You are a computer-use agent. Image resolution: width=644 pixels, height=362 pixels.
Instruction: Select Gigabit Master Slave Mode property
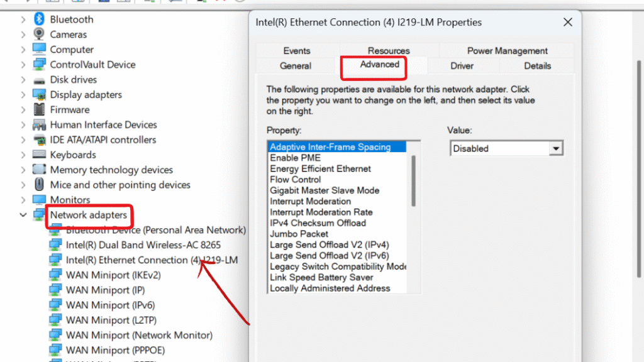point(337,190)
